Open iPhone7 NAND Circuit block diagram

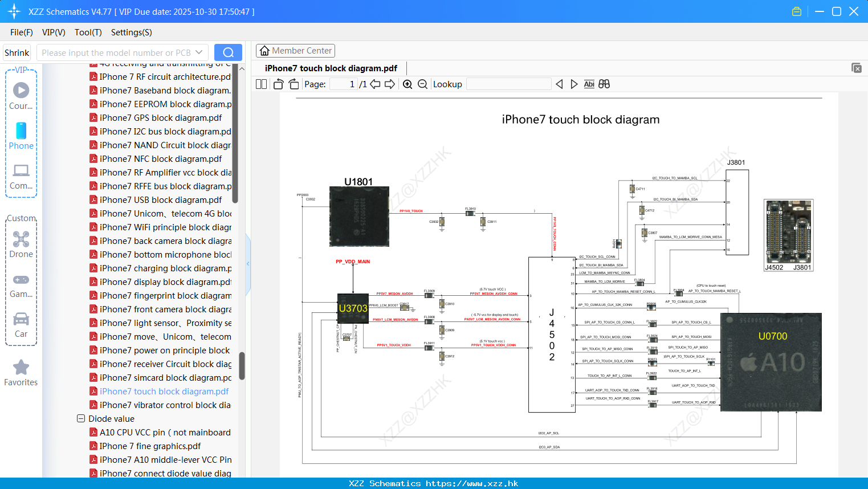tap(161, 145)
